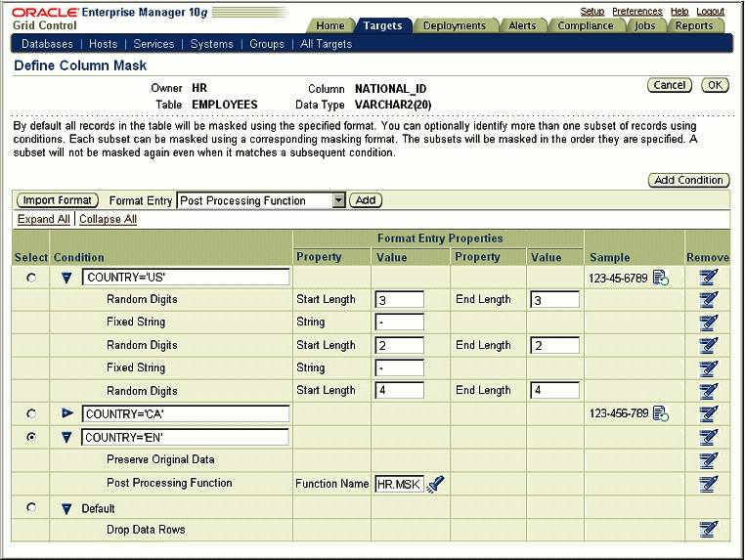Viewport: 745px width, 560px height.
Task: Edit the COUNTRY='EN' condition field
Action: coord(186,437)
